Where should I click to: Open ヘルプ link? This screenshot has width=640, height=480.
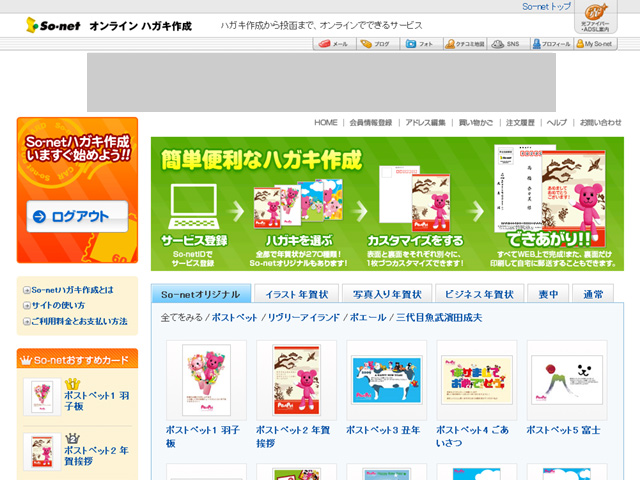557,122
